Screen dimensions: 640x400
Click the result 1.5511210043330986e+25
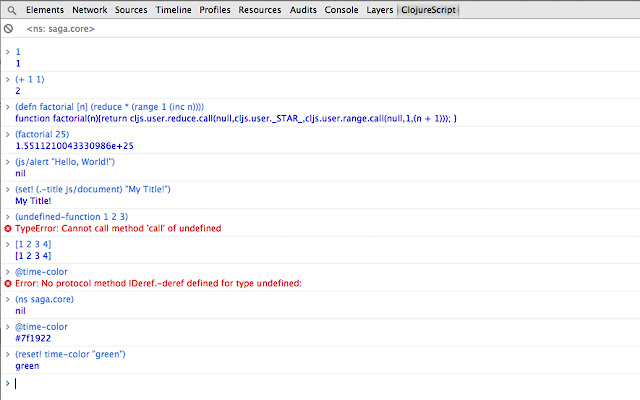point(75,146)
